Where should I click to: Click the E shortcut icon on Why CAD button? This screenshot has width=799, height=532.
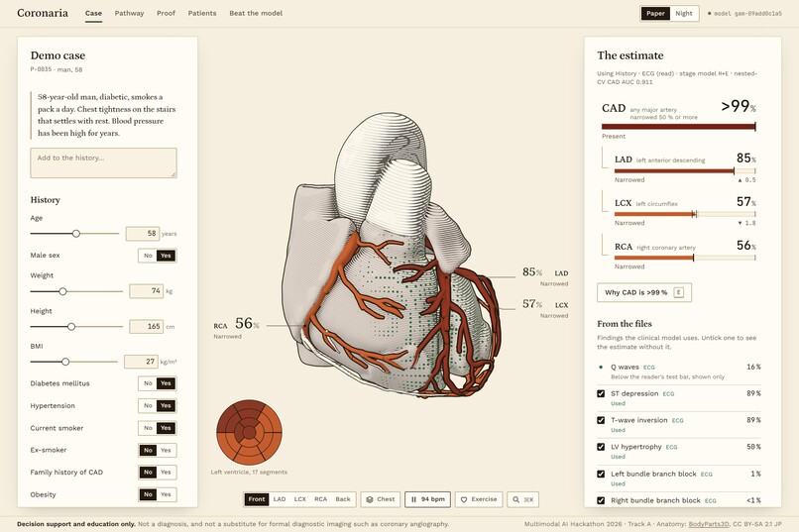pyautogui.click(x=679, y=292)
